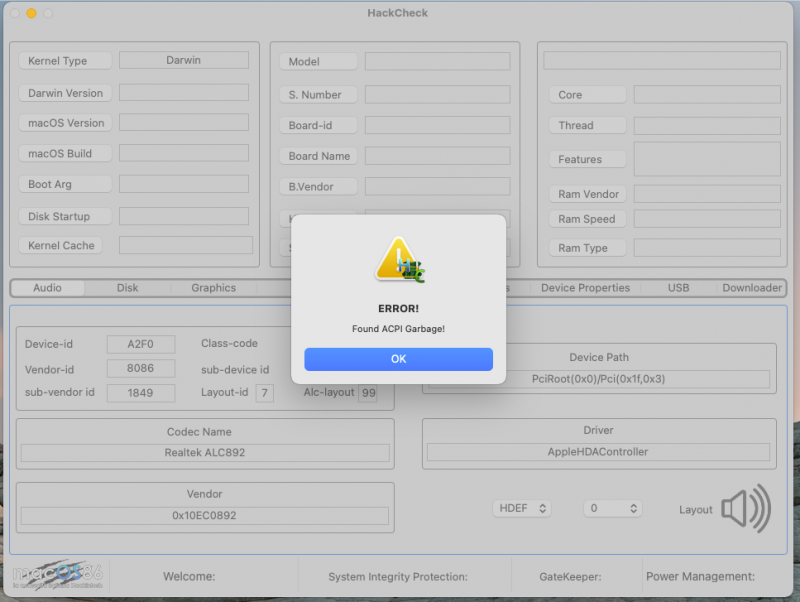Screen dimensions: 800x602
Task: Click the sub-vendor id field 1849
Action: coord(141,393)
